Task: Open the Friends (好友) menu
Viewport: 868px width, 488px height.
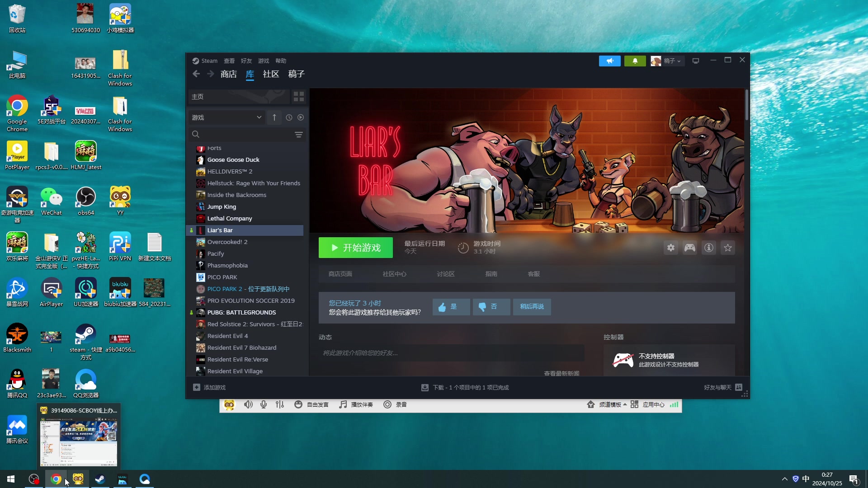Action: [x=246, y=61]
